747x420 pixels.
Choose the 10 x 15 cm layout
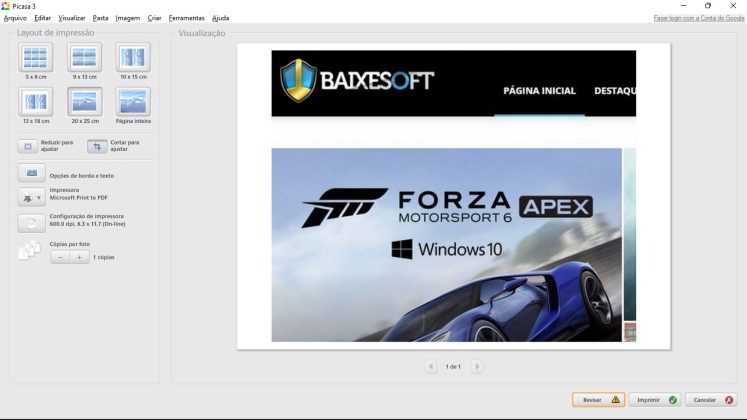[133, 58]
